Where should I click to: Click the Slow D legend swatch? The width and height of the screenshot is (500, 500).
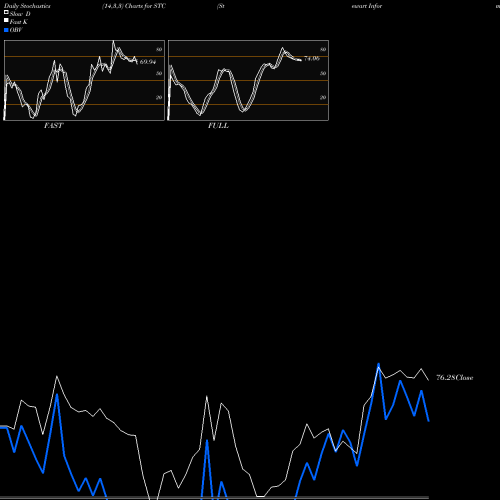coord(6,12)
